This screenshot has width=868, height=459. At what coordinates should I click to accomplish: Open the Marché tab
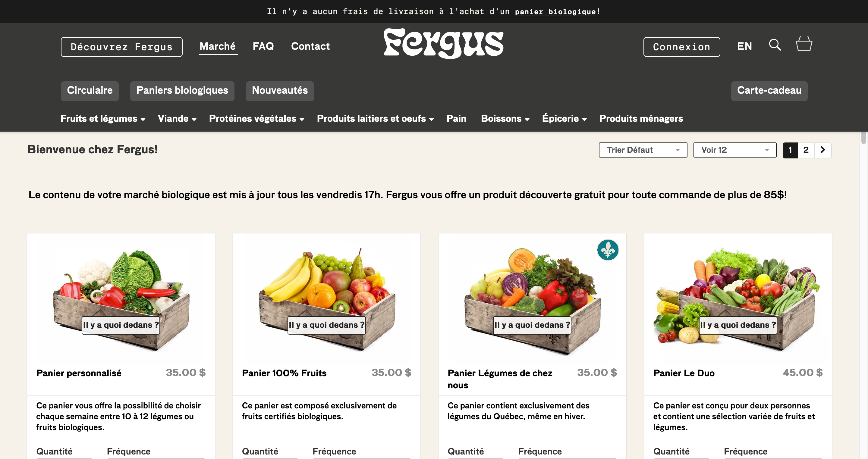tap(218, 46)
